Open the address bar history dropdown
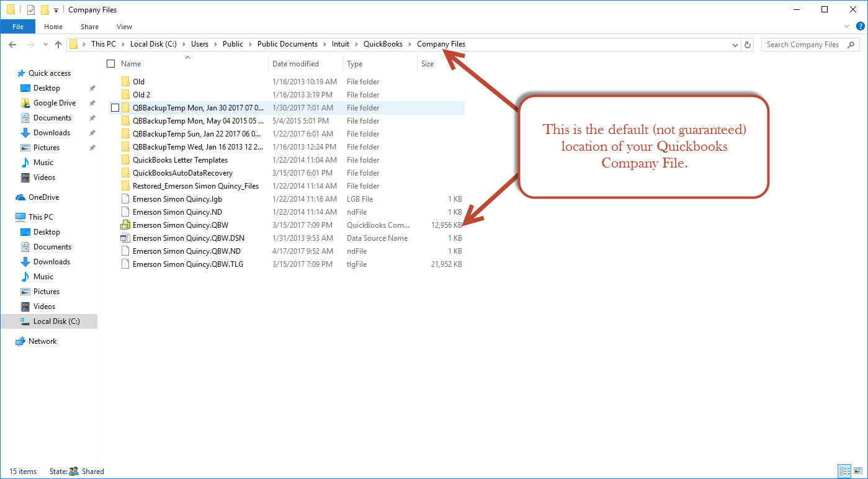 pyautogui.click(x=735, y=45)
